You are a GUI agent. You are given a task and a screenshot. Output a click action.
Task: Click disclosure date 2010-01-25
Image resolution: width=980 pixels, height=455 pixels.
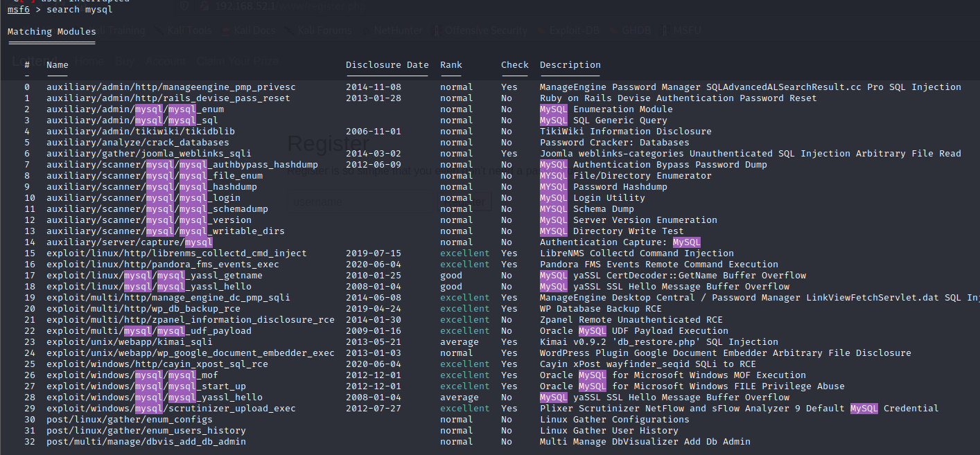pyautogui.click(x=374, y=276)
